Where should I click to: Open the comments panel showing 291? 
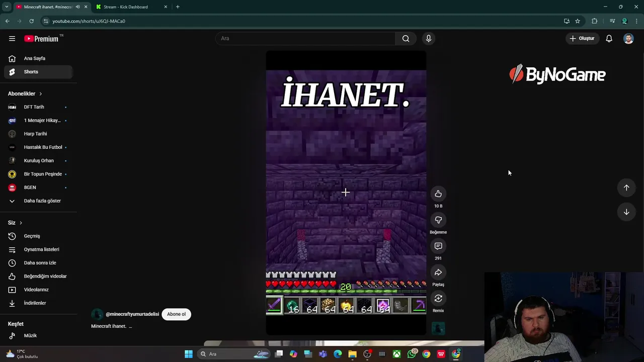pos(438,246)
